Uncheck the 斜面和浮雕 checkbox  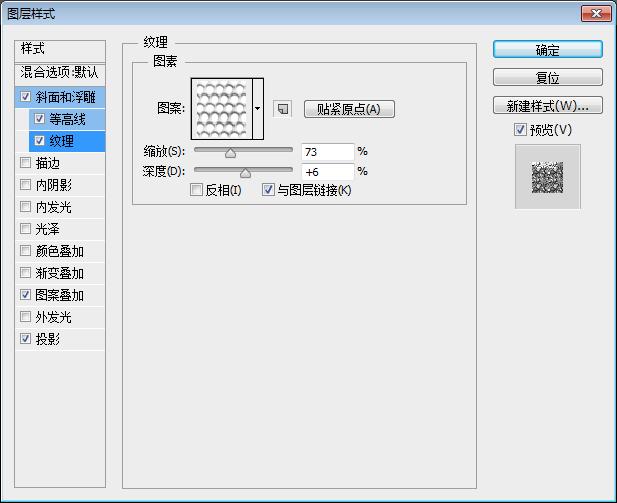(26, 97)
